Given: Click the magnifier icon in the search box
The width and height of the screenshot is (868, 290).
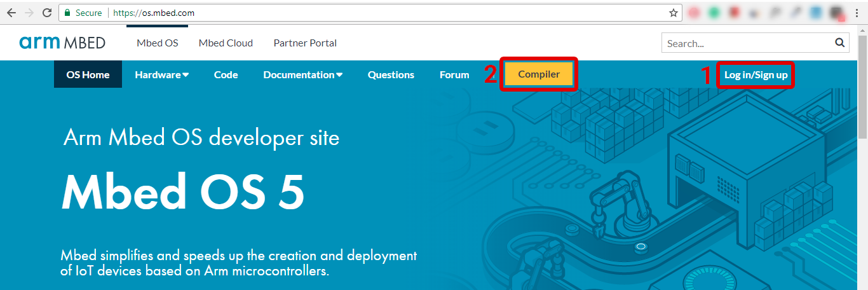Looking at the screenshot, I should coord(839,43).
